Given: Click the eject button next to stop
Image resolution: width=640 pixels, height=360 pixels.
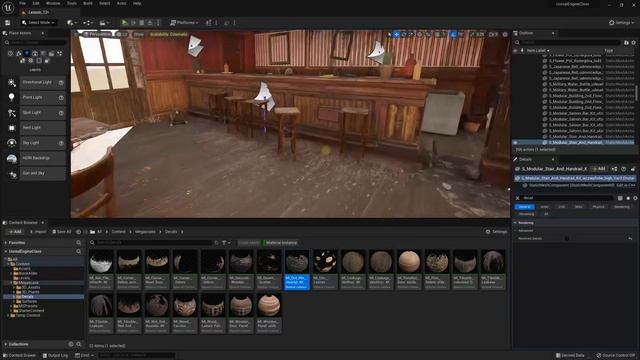Looking at the screenshot, I should (x=150, y=23).
